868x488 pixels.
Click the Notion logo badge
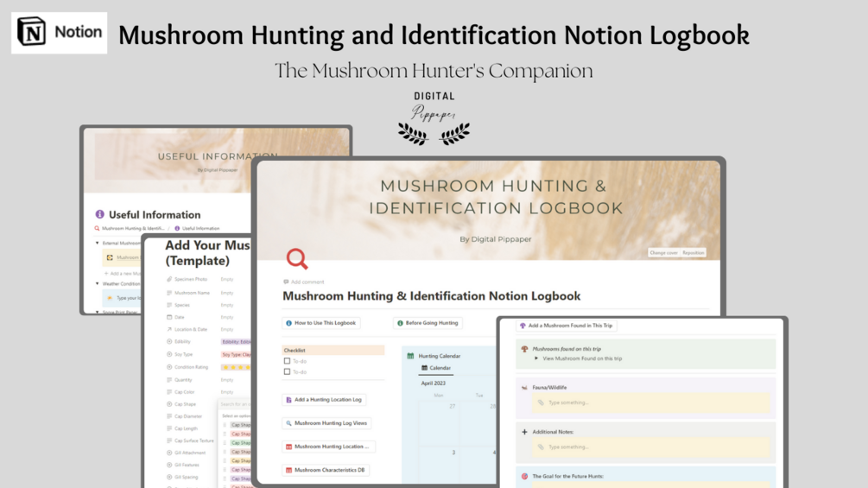[60, 33]
